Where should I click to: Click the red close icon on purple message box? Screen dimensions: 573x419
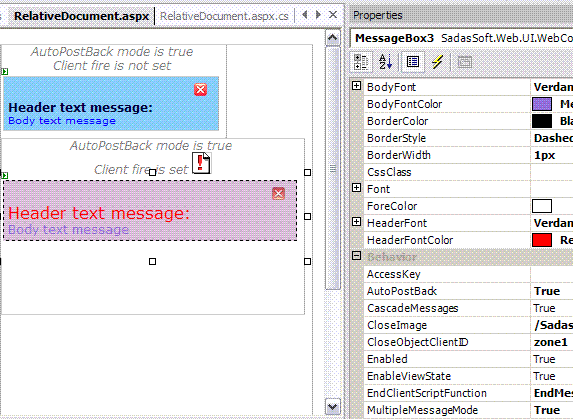click(278, 194)
